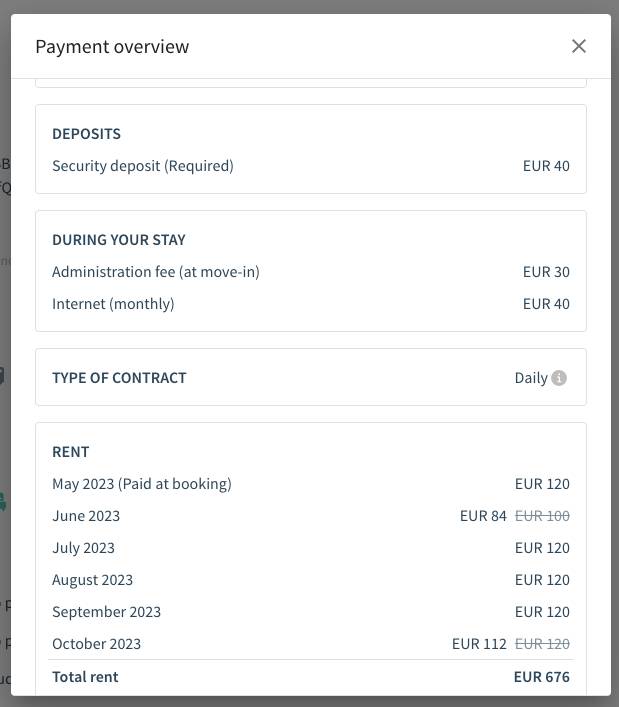Click the struck-through EUR 100 price

(542, 516)
